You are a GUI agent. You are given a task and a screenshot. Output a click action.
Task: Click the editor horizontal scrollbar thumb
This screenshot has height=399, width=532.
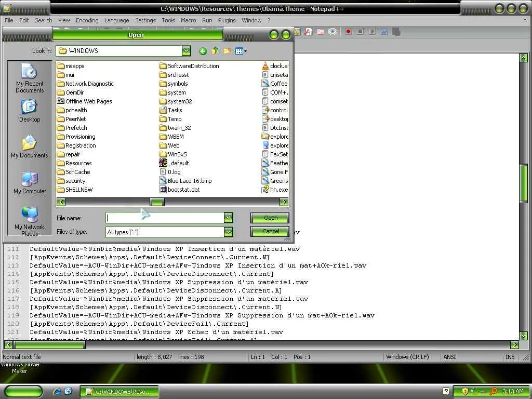pyautogui.click(x=49, y=345)
